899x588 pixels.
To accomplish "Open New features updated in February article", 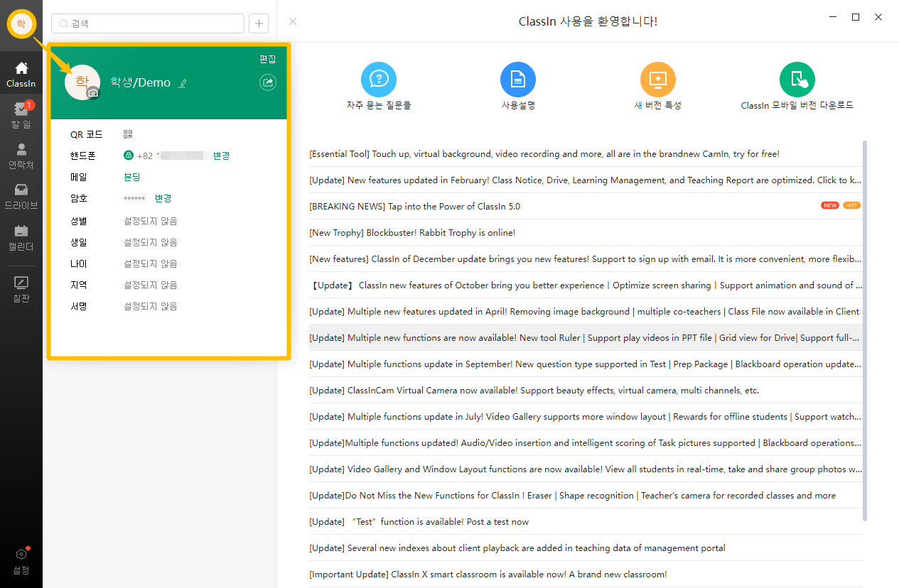I will click(x=586, y=180).
